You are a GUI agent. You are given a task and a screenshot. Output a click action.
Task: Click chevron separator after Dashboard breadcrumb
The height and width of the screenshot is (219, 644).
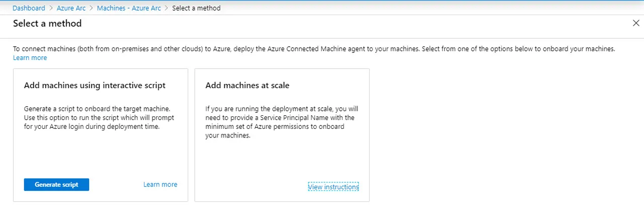[50, 8]
